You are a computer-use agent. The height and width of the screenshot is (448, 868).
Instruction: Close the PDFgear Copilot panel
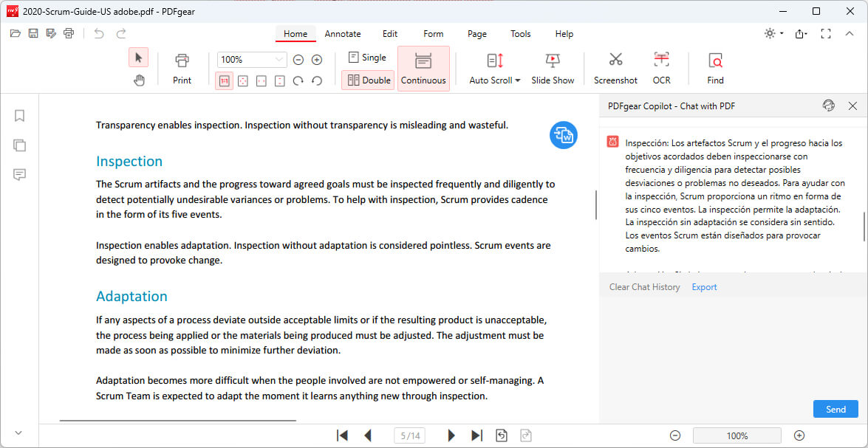tap(852, 106)
